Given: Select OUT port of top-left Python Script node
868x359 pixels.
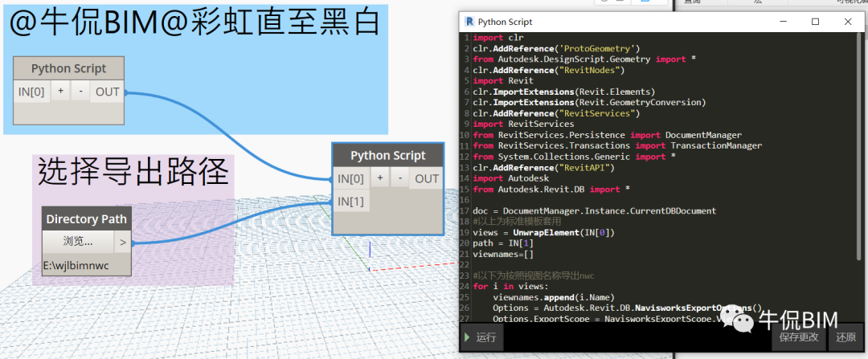Looking at the screenshot, I should (108, 92).
